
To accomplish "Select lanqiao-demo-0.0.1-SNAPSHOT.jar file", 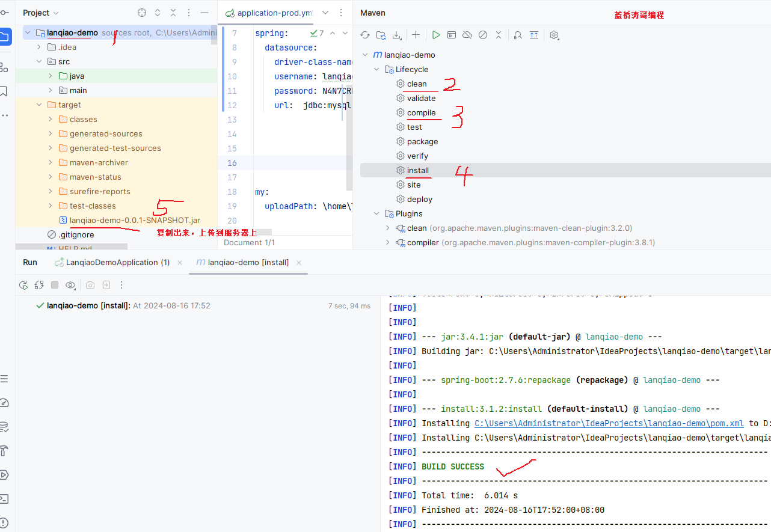I will click(135, 220).
